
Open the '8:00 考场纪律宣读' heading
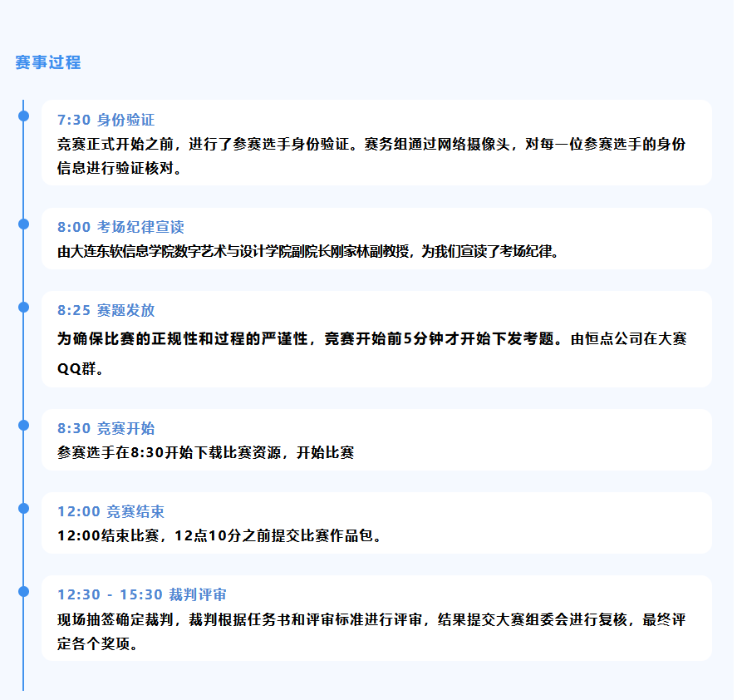point(120,228)
